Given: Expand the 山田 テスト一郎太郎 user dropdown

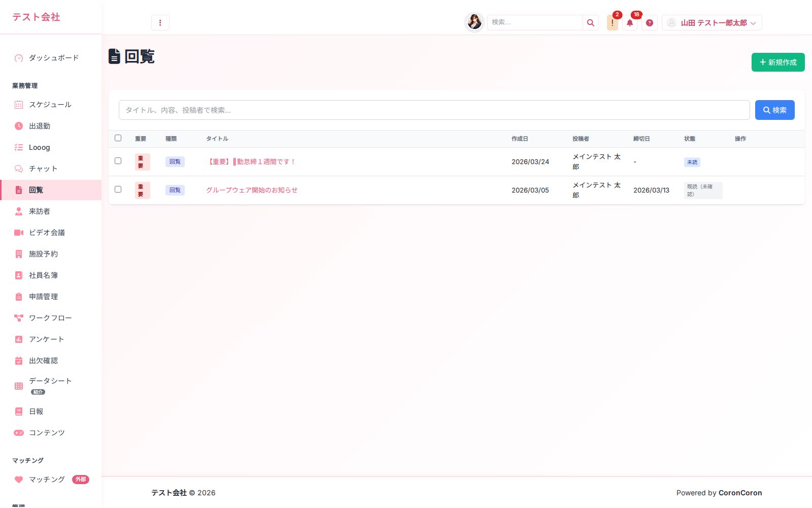Looking at the screenshot, I should [x=712, y=23].
